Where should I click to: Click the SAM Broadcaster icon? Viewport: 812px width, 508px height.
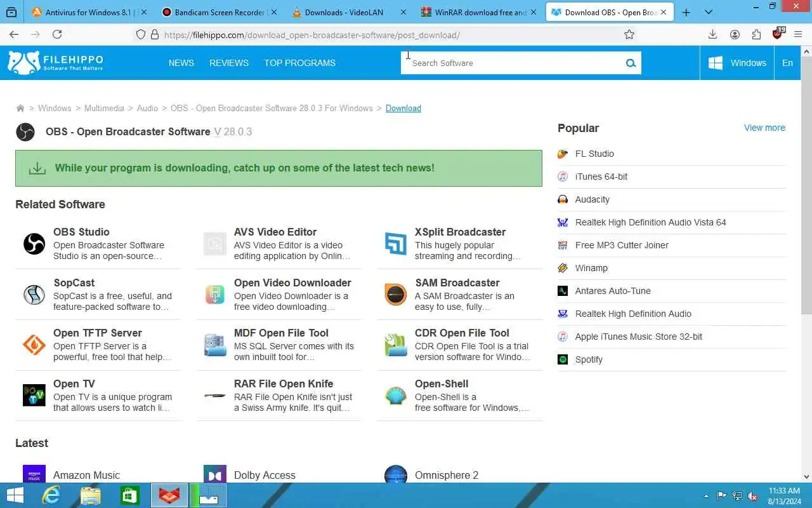coord(396,295)
